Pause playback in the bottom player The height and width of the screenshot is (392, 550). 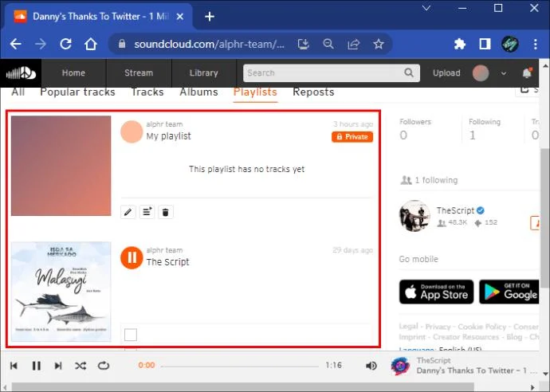click(37, 366)
